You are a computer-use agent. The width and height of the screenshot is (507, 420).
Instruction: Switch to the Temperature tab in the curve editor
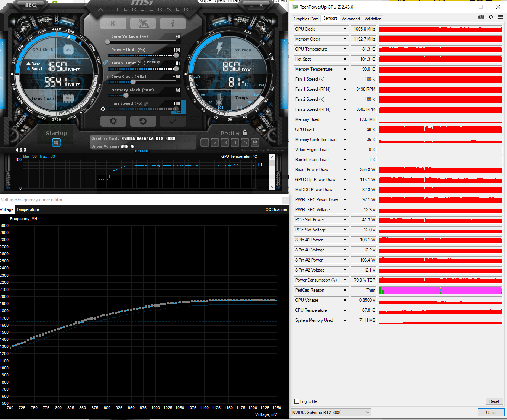point(28,209)
